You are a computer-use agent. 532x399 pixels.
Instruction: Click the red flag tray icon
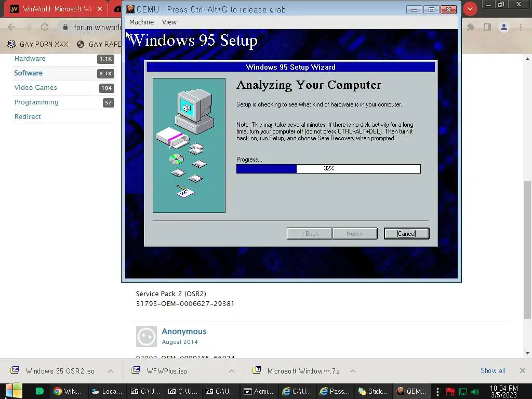pos(450,392)
